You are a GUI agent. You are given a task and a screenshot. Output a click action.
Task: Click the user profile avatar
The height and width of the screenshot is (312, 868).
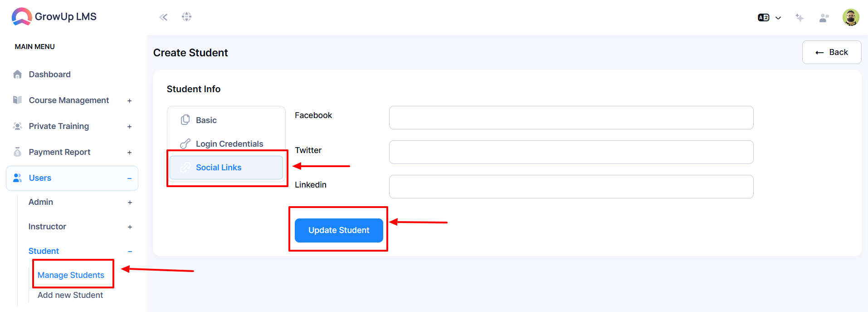point(851,17)
